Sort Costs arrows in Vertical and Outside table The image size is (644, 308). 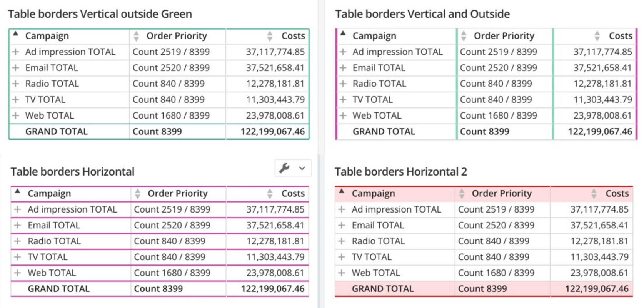[597, 36]
